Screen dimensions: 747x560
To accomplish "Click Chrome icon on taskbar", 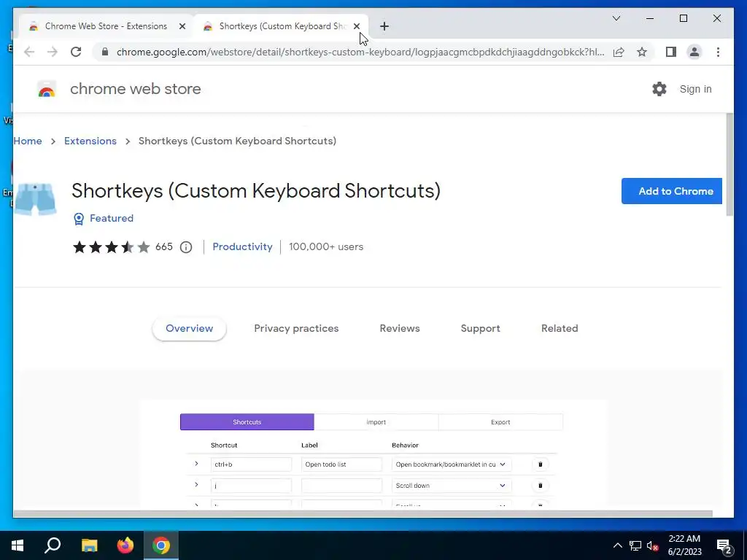I will [161, 545].
